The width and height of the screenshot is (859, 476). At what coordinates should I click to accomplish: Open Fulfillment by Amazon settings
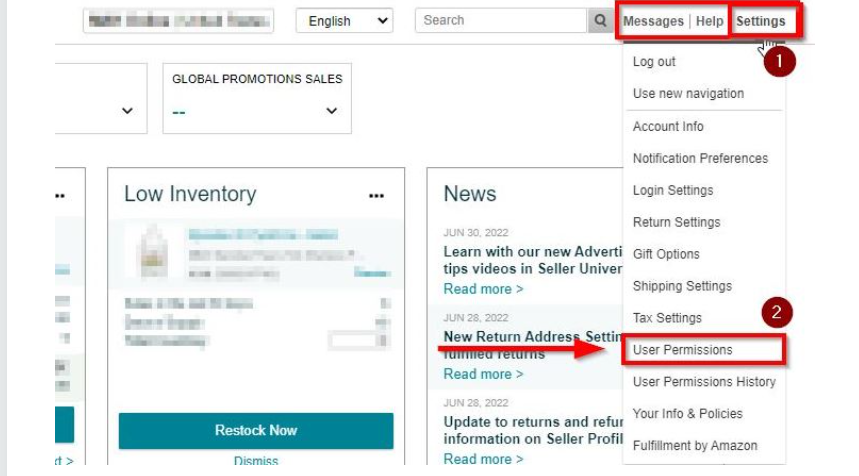(695, 446)
